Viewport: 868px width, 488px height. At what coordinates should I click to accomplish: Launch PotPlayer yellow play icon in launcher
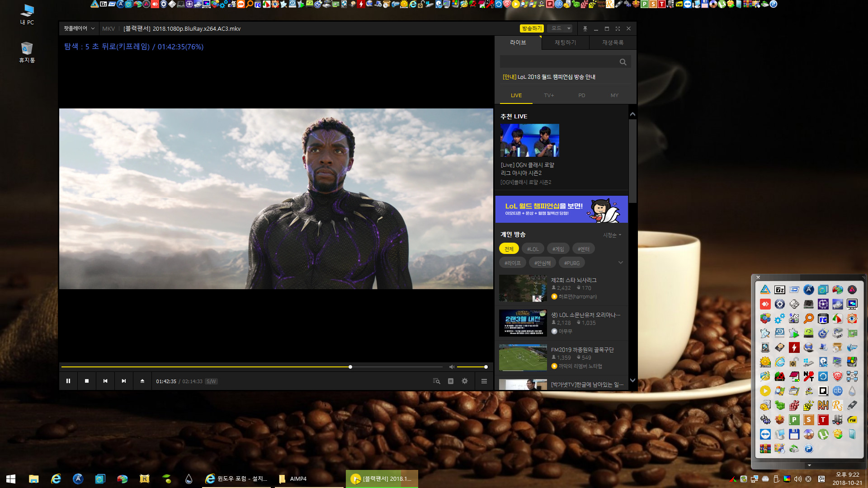click(765, 391)
